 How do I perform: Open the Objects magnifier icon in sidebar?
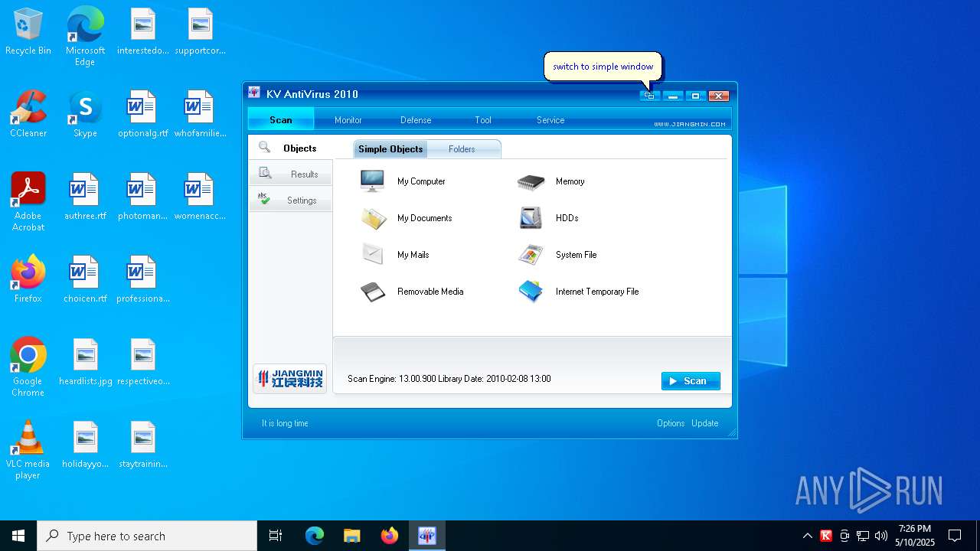coord(264,148)
